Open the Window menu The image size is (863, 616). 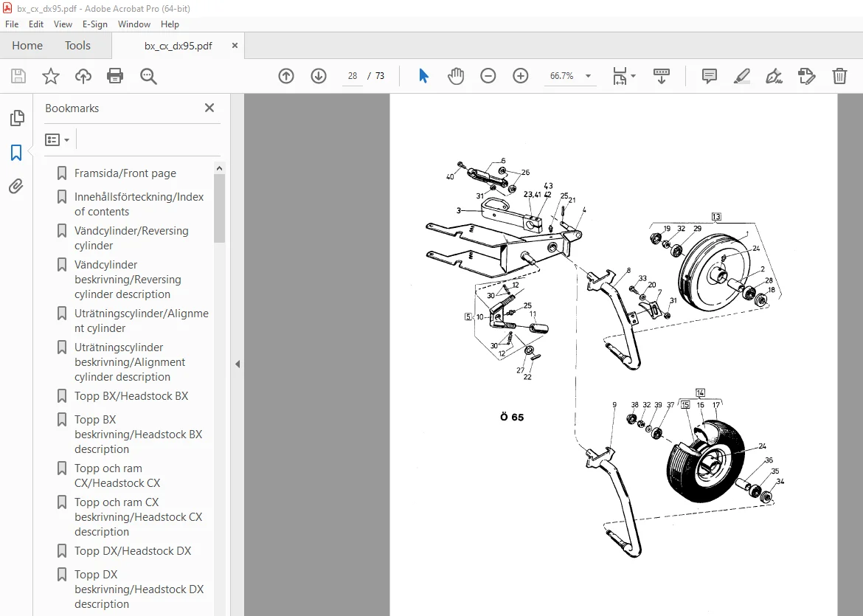pyautogui.click(x=134, y=24)
